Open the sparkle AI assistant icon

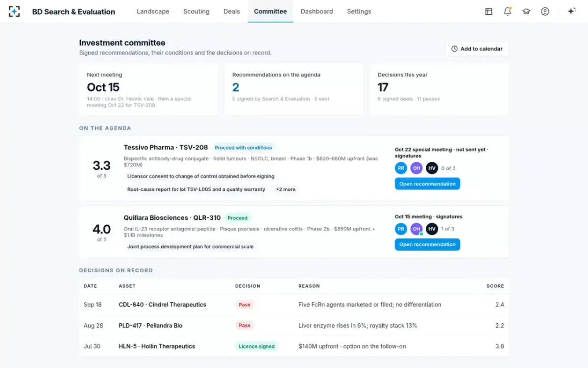[571, 11]
